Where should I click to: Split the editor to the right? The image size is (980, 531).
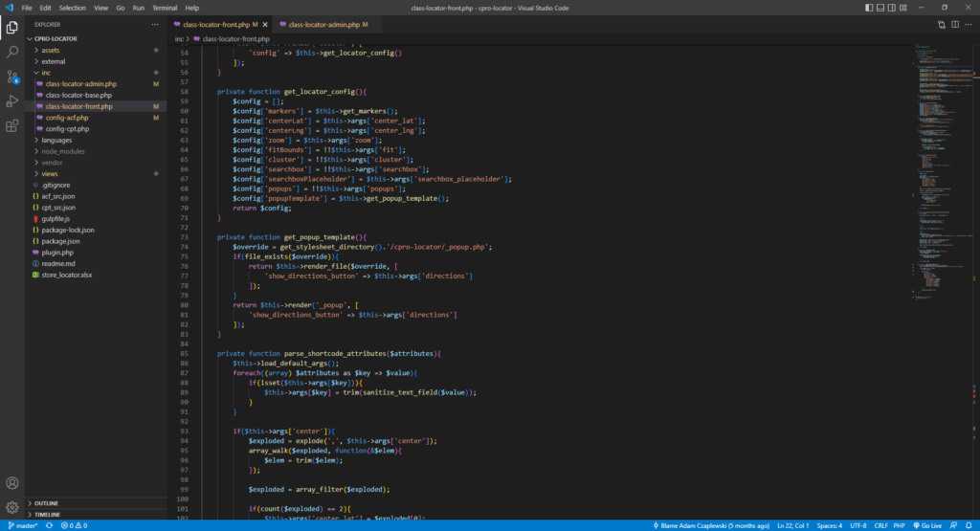(x=955, y=24)
